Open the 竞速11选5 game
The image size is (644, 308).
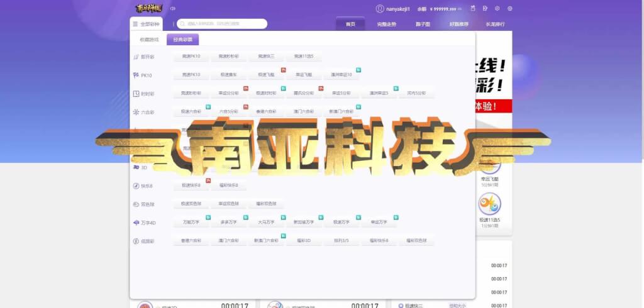point(304,57)
